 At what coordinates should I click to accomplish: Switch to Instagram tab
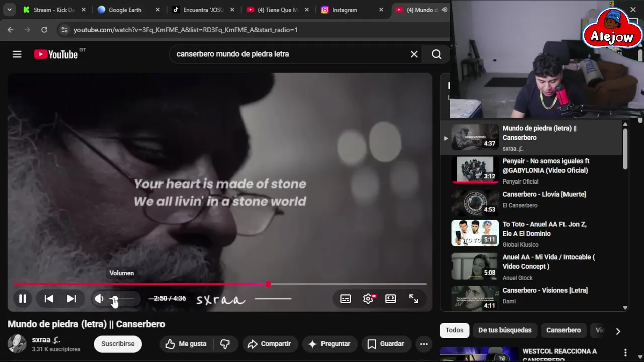coord(352,10)
